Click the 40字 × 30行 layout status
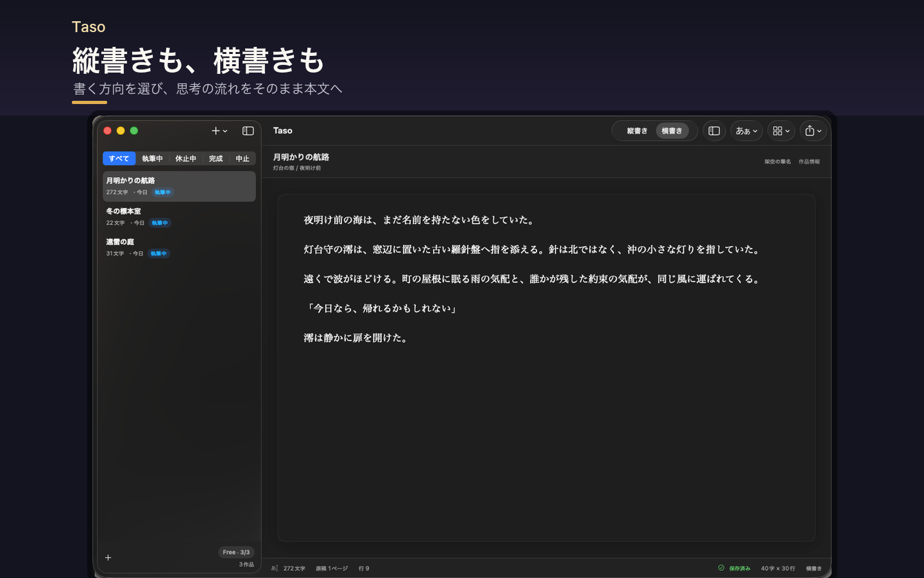 pyautogui.click(x=778, y=568)
